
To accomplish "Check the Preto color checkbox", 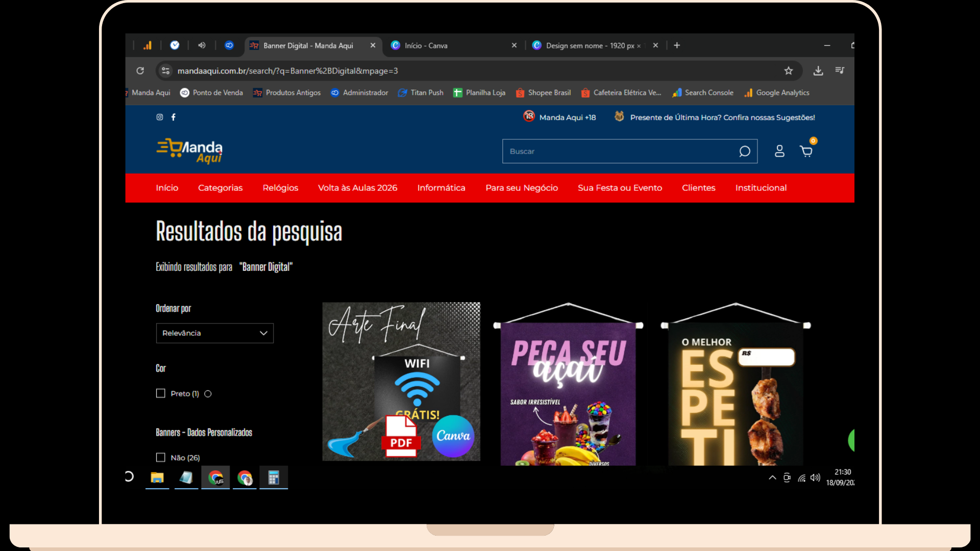I will coord(161,393).
